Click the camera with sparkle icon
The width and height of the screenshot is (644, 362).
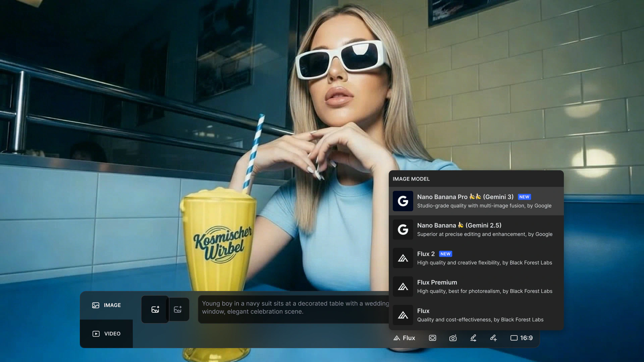coord(453,338)
